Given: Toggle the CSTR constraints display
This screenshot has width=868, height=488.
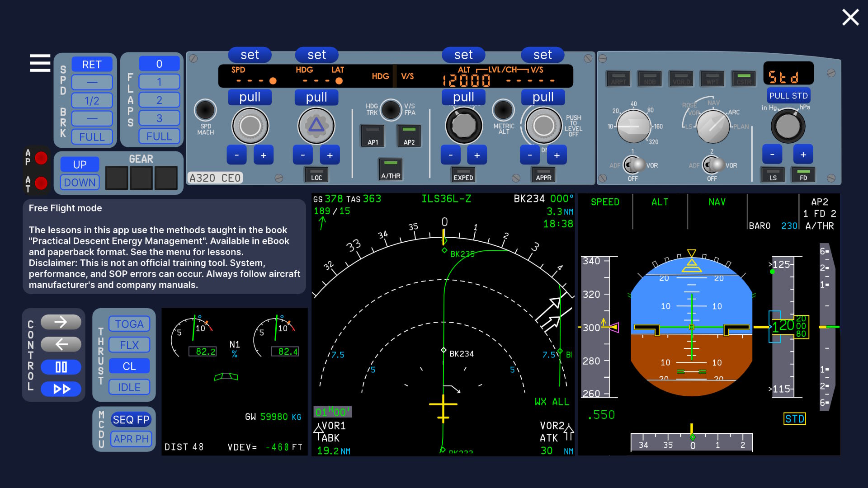Looking at the screenshot, I should pos(743,78).
